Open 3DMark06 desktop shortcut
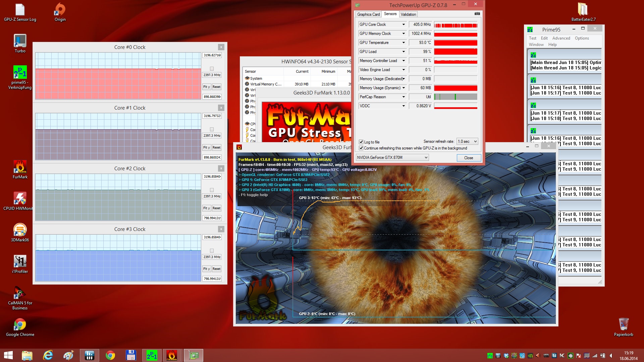This screenshot has height=362, width=644. [x=20, y=233]
